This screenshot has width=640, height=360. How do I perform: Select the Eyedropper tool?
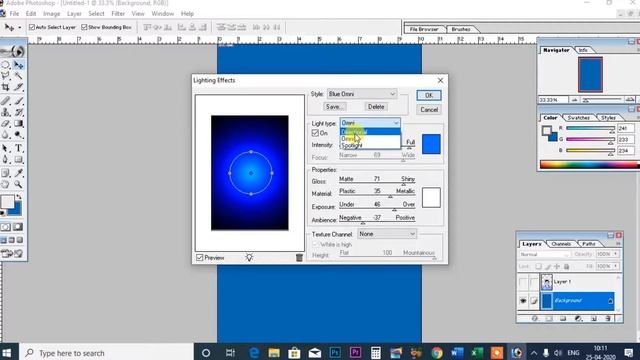pos(18,173)
